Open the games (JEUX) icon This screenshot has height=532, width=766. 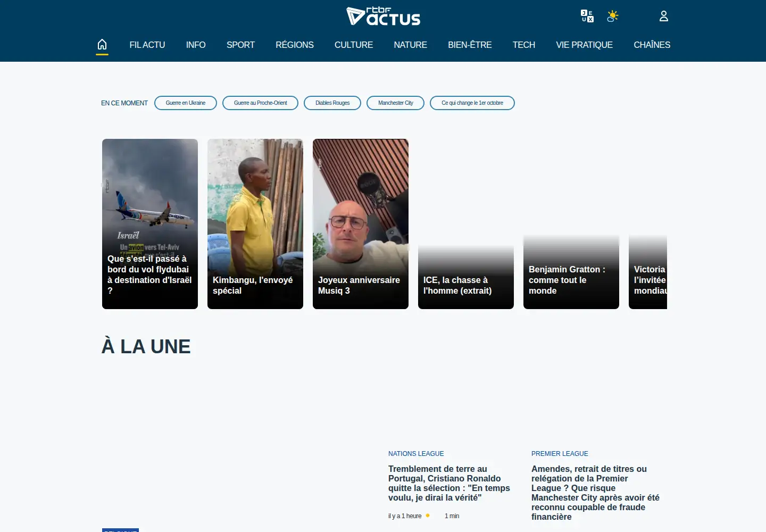tap(587, 16)
